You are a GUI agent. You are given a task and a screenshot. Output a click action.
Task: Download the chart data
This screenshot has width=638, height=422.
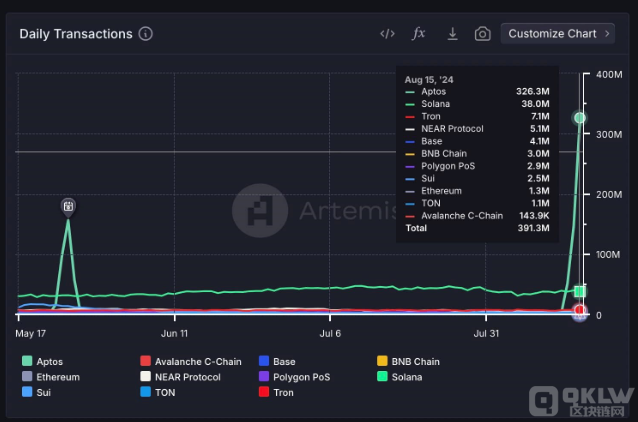tap(452, 34)
